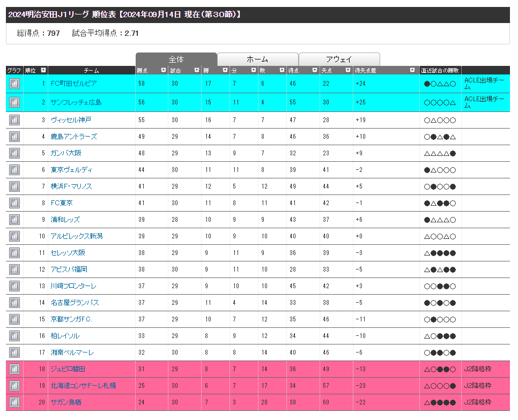Click sort arrow on 得失点差 column
This screenshot has width=518, height=420.
point(412,70)
